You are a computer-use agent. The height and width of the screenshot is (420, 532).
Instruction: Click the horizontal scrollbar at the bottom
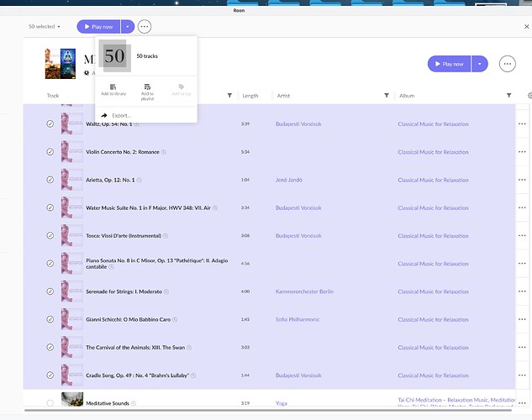click(x=268, y=410)
